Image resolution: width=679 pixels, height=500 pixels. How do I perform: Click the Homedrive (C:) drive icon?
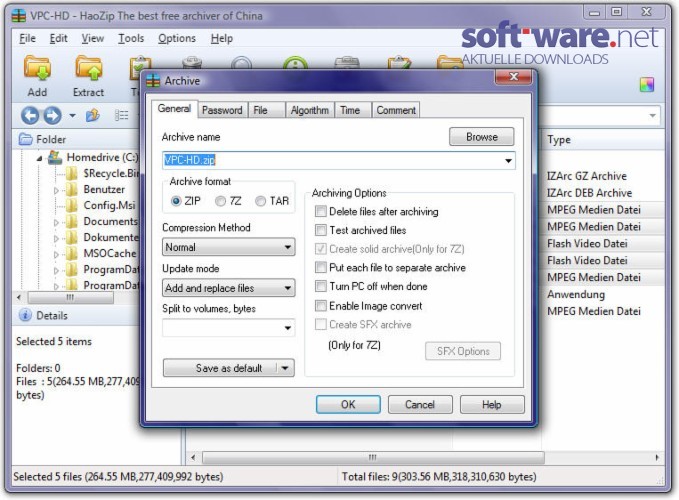tap(55, 157)
